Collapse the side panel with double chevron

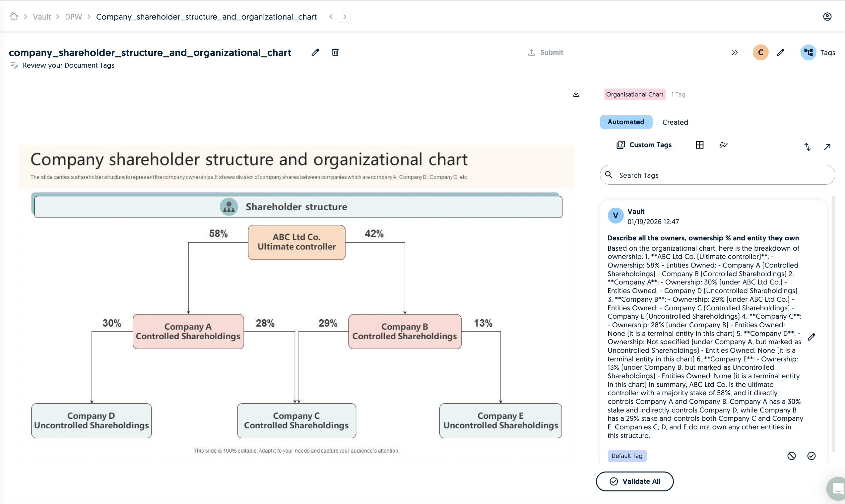735,52
